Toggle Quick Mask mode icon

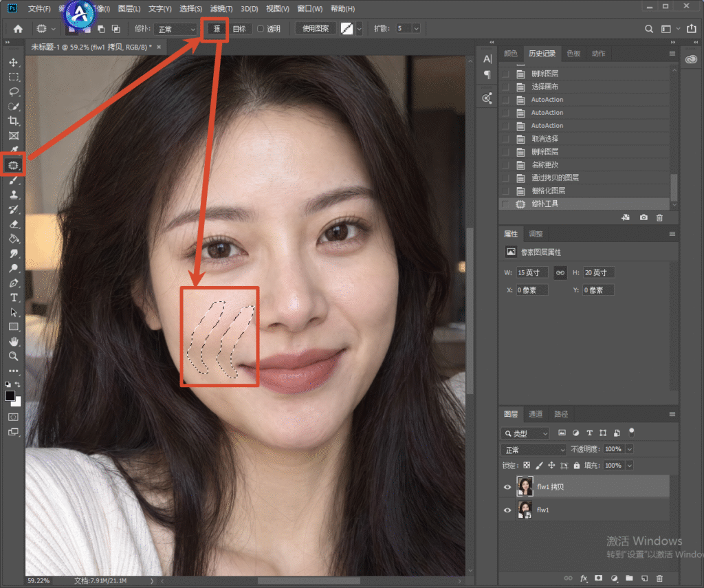click(x=14, y=417)
